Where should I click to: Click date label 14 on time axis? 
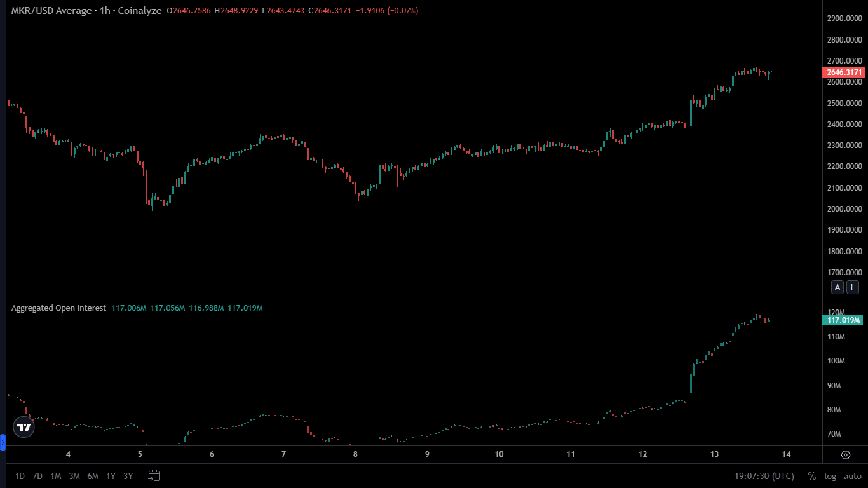coord(786,454)
